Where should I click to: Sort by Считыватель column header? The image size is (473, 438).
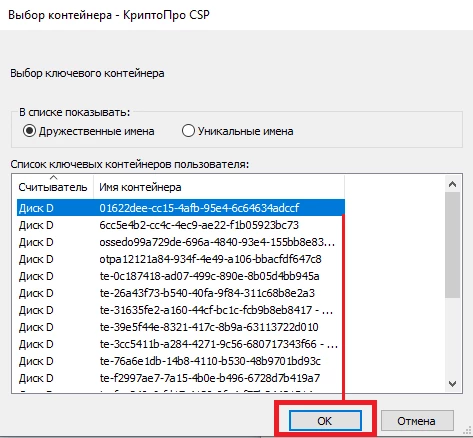[53, 187]
